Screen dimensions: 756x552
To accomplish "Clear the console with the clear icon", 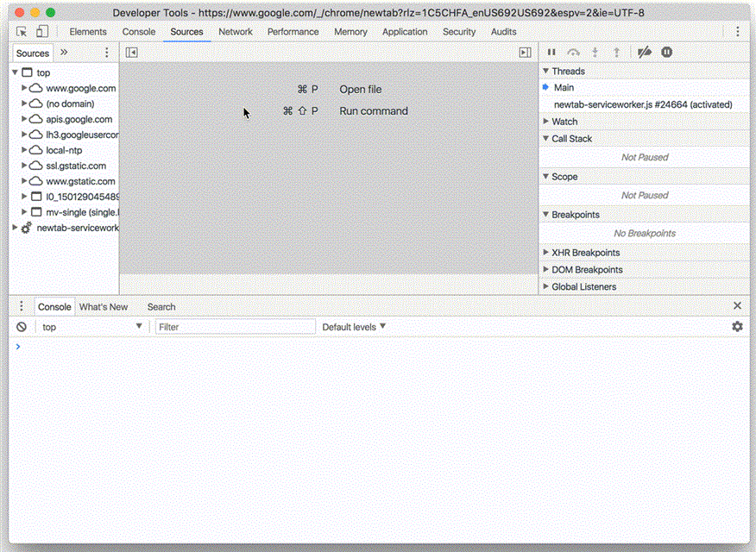I will pyautogui.click(x=22, y=326).
